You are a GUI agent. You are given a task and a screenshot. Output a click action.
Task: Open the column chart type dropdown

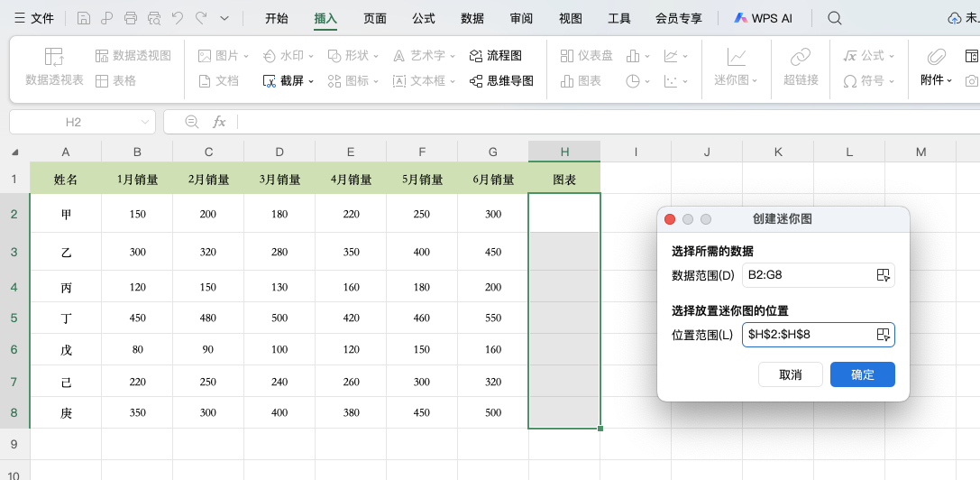[638, 56]
